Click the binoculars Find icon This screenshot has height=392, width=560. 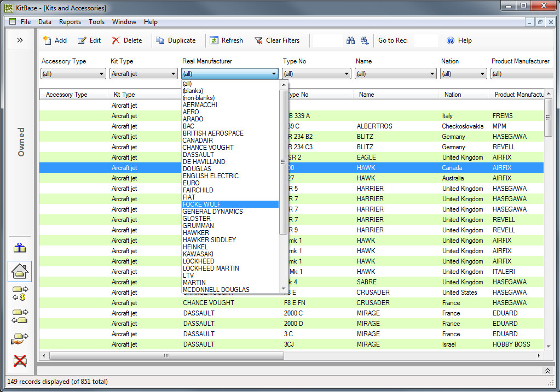coord(351,40)
